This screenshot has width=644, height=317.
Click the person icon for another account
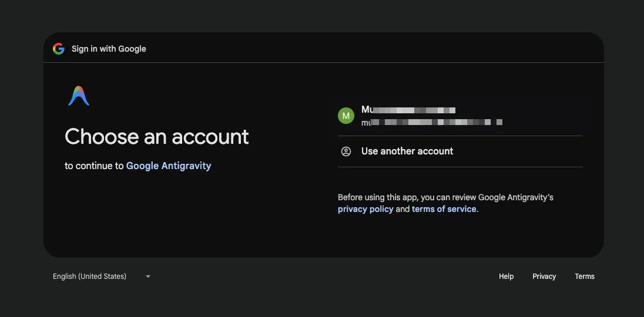pyautogui.click(x=346, y=151)
